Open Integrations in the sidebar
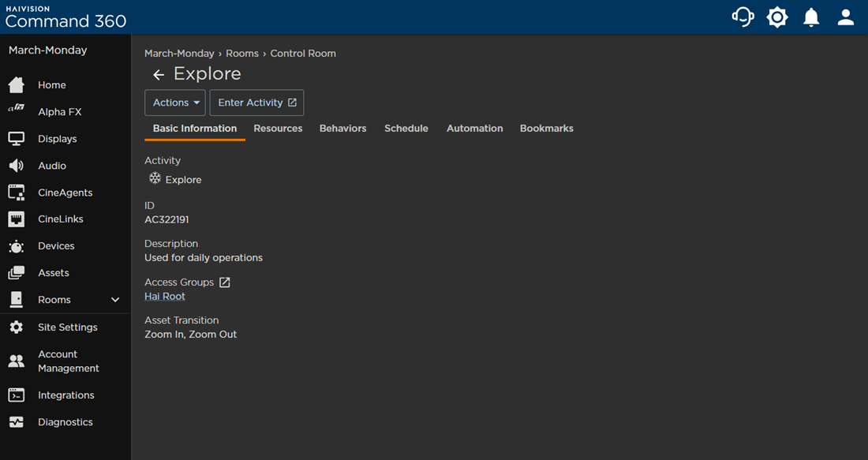Image resolution: width=868 pixels, height=460 pixels. click(65, 395)
